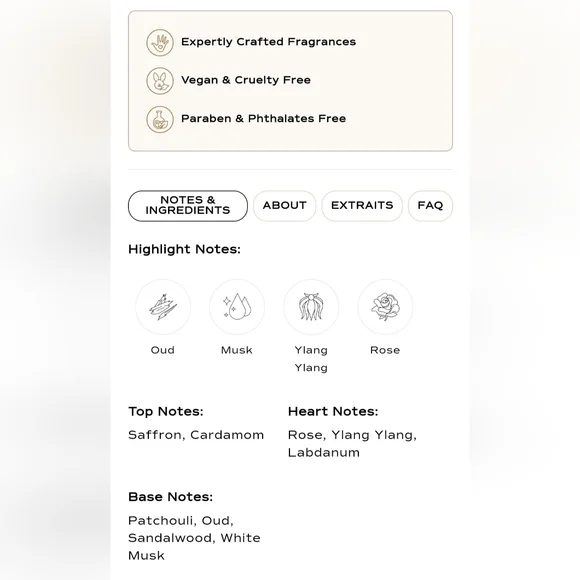This screenshot has height=580, width=580.
Task: Click the Rose label under highlight notes
Action: [385, 350]
